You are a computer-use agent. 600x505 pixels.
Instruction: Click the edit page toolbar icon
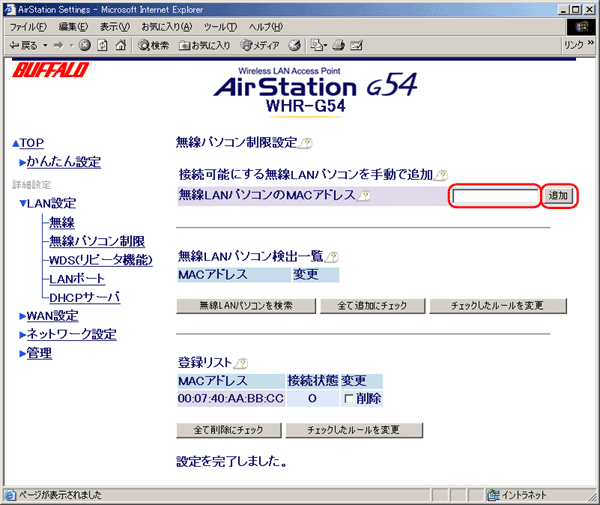point(356,46)
